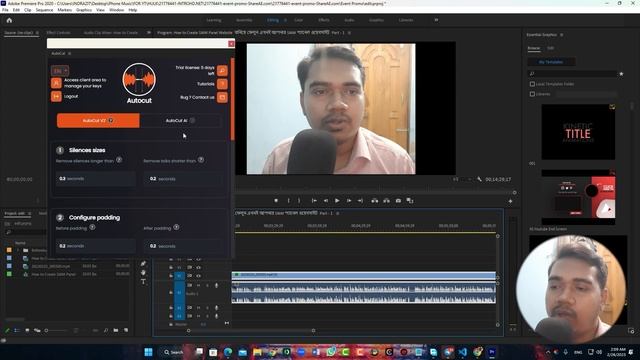Click the Go to In button

click(x=314, y=200)
